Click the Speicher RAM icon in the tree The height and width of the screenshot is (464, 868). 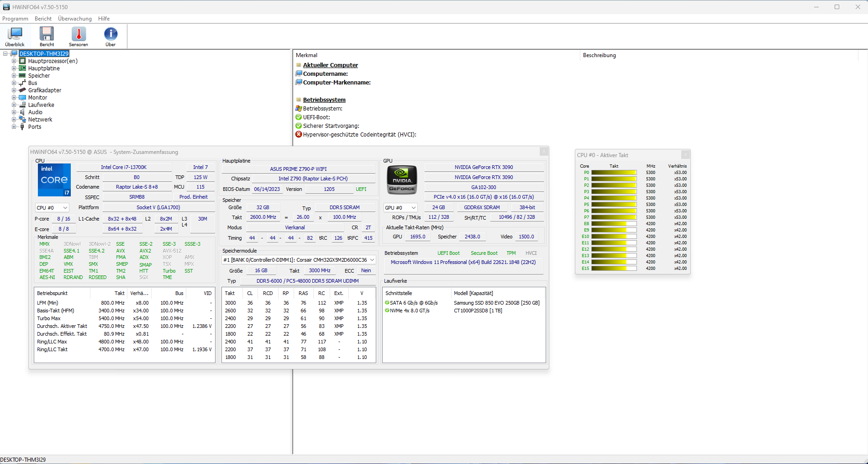pos(22,76)
